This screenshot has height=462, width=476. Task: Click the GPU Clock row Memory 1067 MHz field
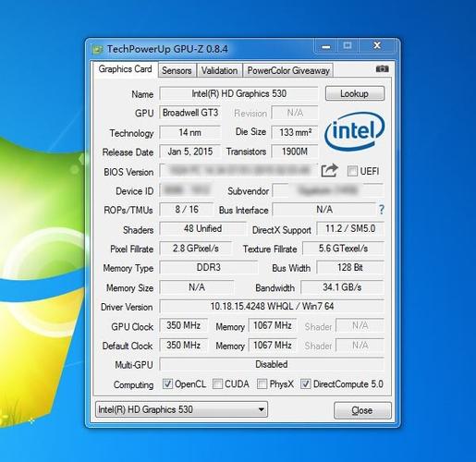pos(273,325)
